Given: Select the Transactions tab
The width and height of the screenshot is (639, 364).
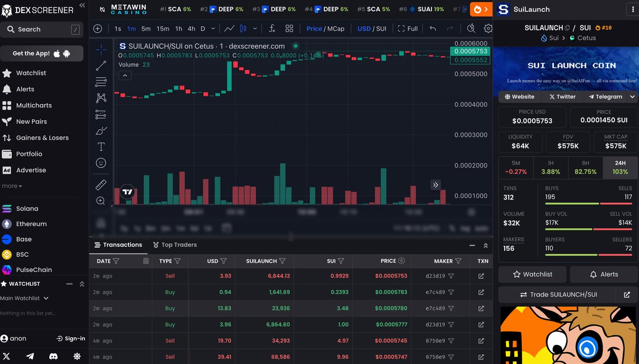Looking at the screenshot, I should 118,245.
